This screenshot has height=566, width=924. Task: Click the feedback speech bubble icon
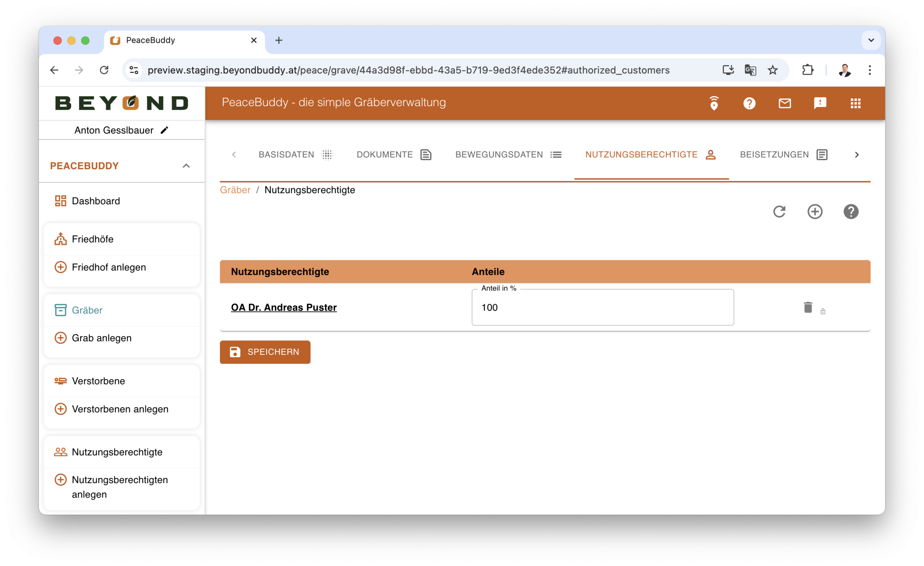(820, 103)
